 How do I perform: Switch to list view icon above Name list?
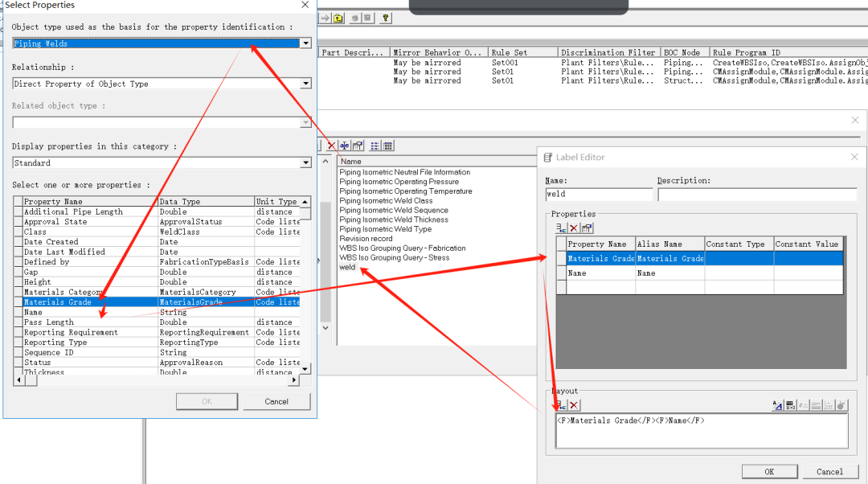[x=375, y=146]
